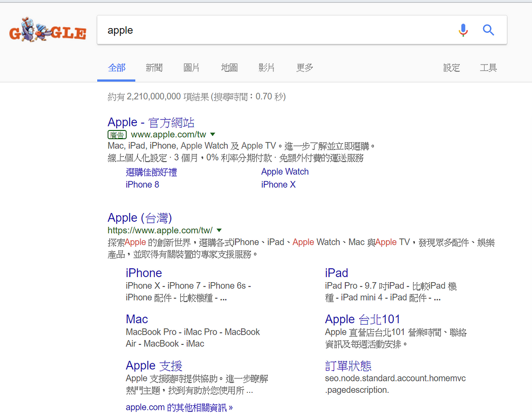Screen dimensions: 532x420
Task: Click the Google doodle logo
Action: (47, 31)
